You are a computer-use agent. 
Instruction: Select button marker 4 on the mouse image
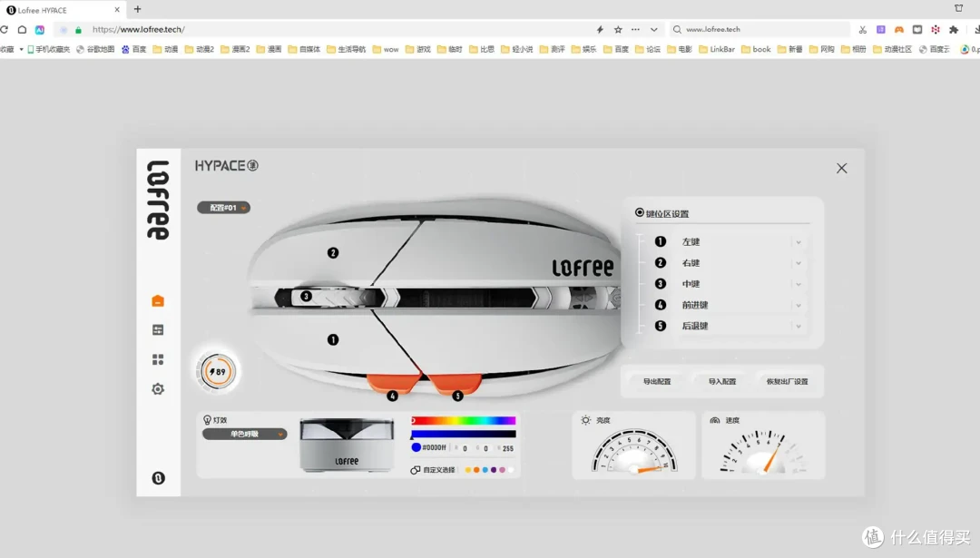392,396
